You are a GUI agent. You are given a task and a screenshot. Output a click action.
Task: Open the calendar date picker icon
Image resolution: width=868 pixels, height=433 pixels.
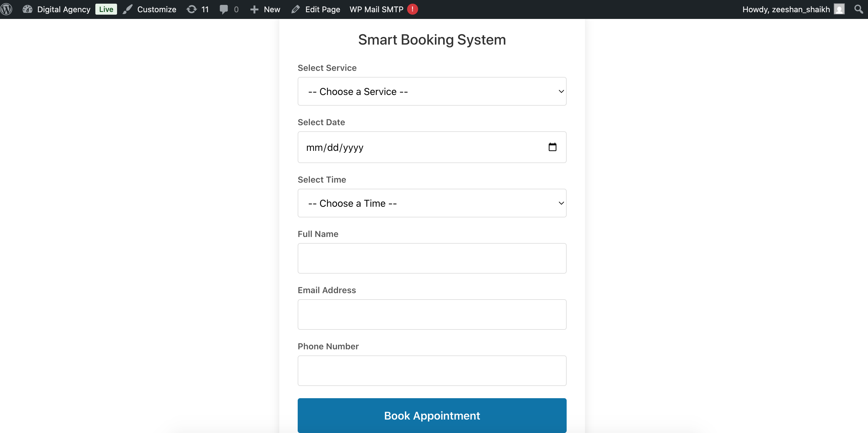pyautogui.click(x=552, y=147)
